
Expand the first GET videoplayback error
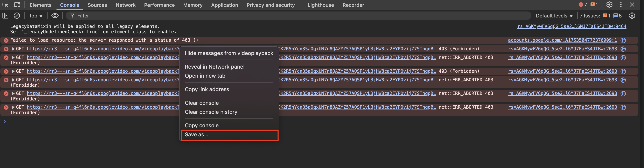(13, 49)
